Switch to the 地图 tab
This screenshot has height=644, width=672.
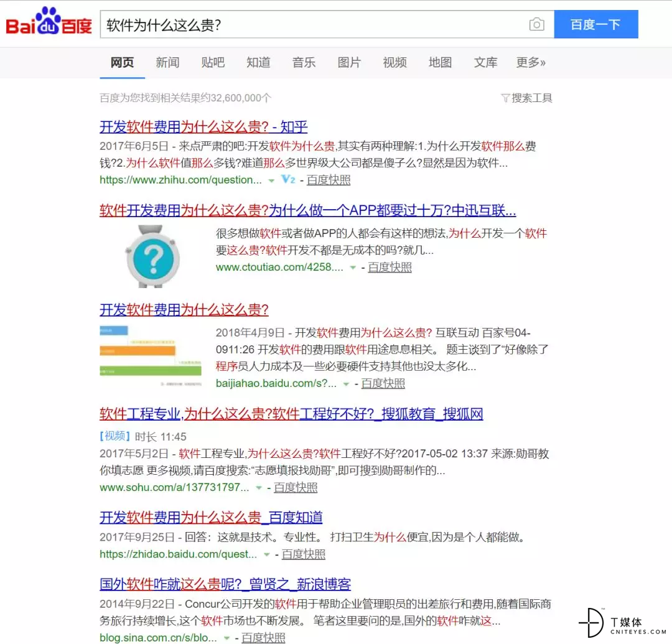tap(440, 63)
